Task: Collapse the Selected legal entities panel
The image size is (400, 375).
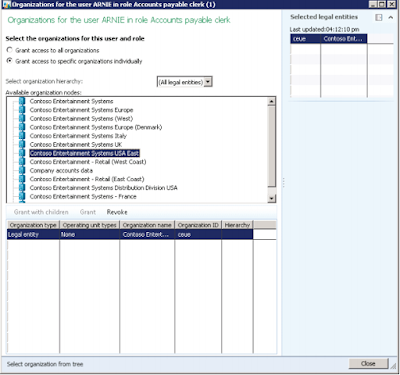Action: pyautogui.click(x=391, y=17)
